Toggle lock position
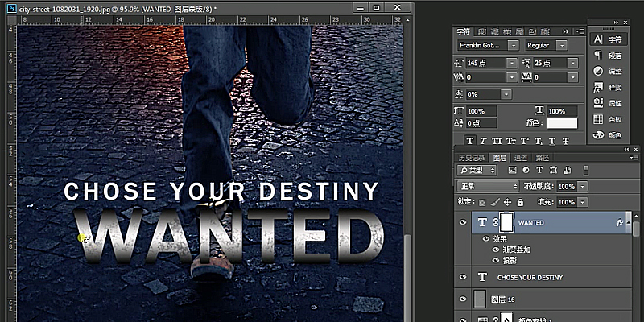The height and width of the screenshot is (322, 644). click(x=508, y=202)
